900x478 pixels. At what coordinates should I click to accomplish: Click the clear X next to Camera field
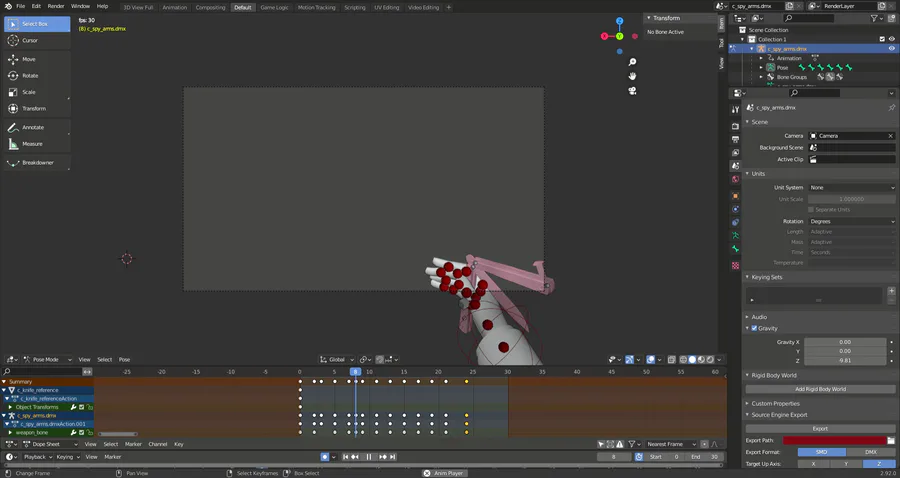tap(890, 136)
